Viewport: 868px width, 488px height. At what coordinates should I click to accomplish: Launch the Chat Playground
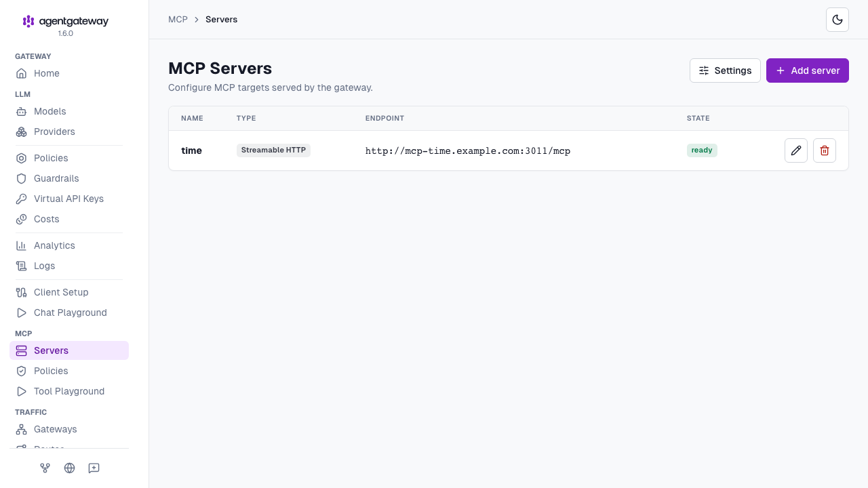coord(69,312)
